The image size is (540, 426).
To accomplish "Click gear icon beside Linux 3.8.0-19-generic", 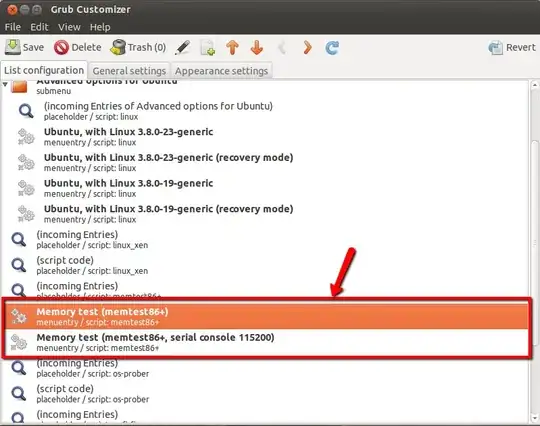I will [26, 188].
